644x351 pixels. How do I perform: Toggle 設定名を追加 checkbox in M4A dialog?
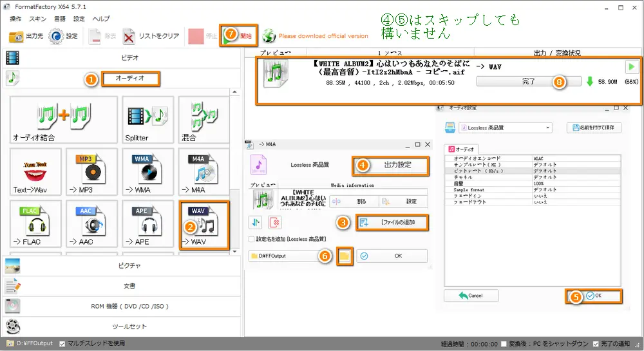pos(251,239)
